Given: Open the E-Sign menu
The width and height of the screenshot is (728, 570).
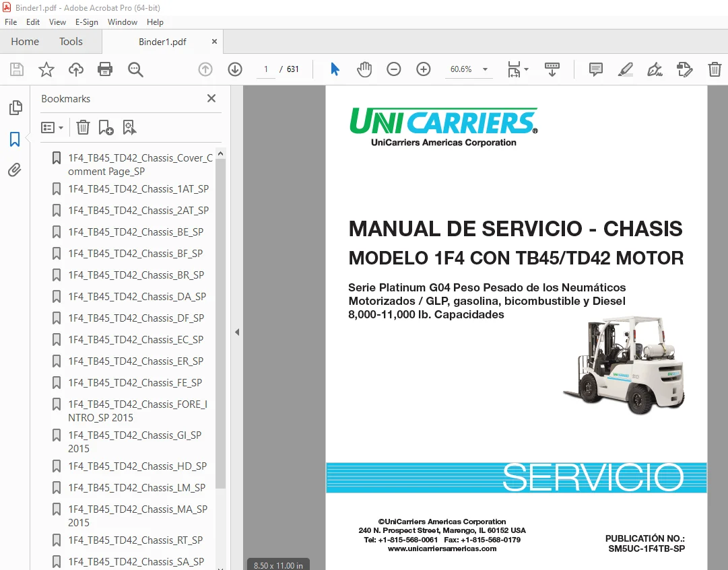Looking at the screenshot, I should coord(87,22).
